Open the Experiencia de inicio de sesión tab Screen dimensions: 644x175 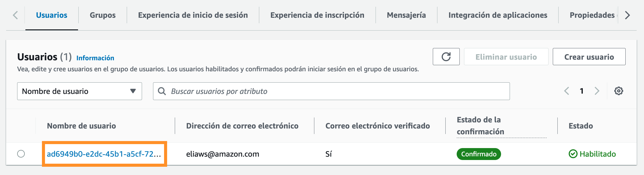click(x=193, y=15)
